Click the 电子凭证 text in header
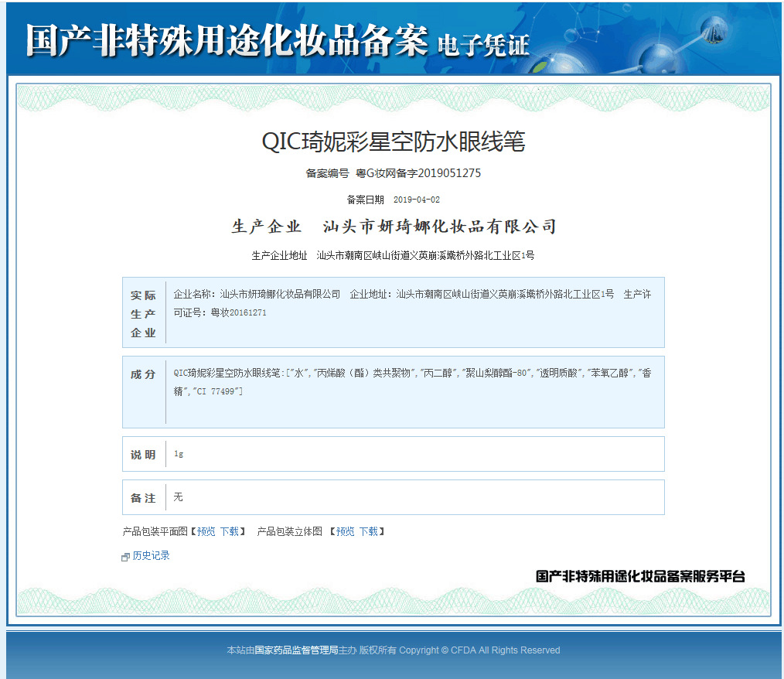 (x=483, y=46)
